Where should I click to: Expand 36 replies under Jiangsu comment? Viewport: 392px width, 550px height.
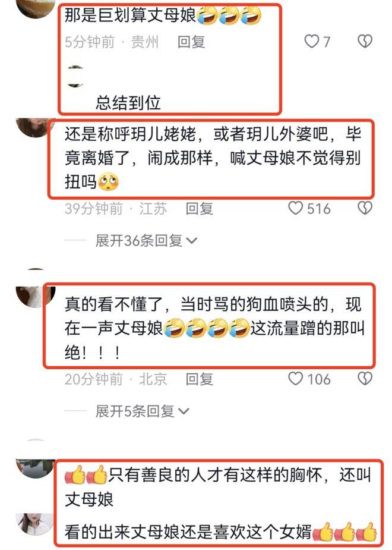tap(147, 241)
